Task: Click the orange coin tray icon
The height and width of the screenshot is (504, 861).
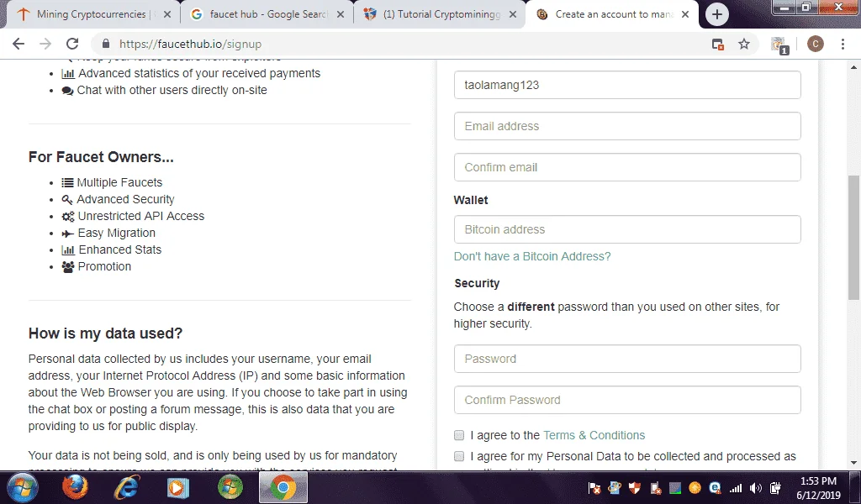Action: [x=695, y=487]
